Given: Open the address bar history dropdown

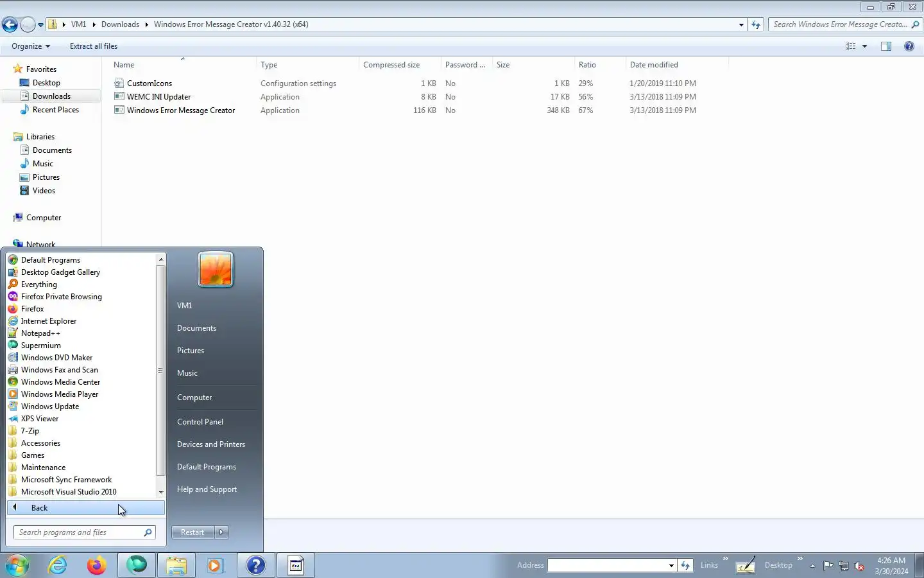Looking at the screenshot, I should (741, 25).
